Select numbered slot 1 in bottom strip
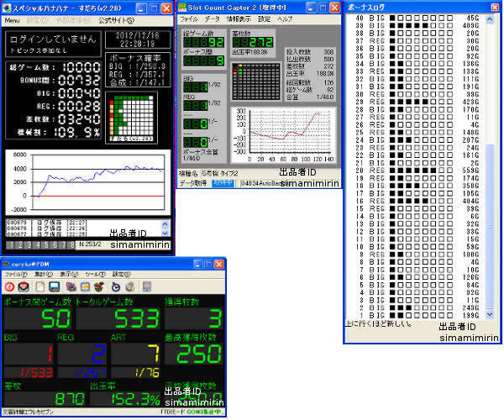504x420 pixels. [x=12, y=245]
